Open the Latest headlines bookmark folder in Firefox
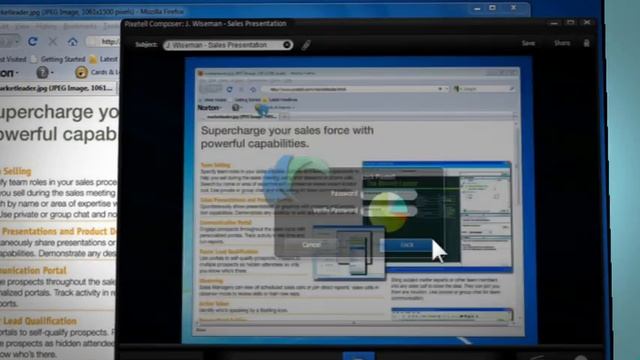Viewport: 640px width, 360px height. pyautogui.click(x=104, y=59)
